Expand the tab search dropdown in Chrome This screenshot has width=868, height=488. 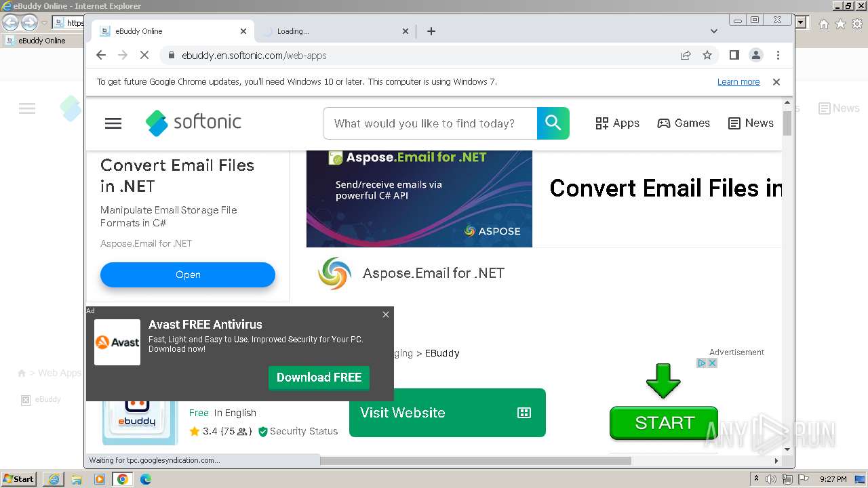pyautogui.click(x=713, y=31)
